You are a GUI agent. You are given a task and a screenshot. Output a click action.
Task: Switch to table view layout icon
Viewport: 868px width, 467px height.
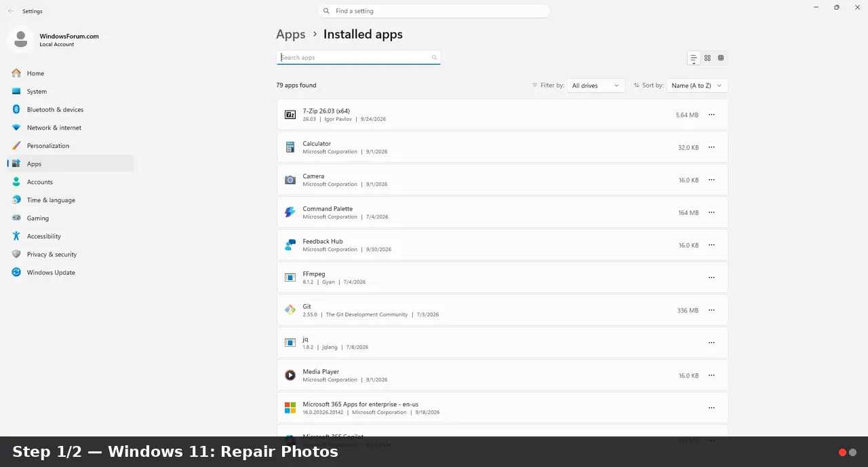721,58
